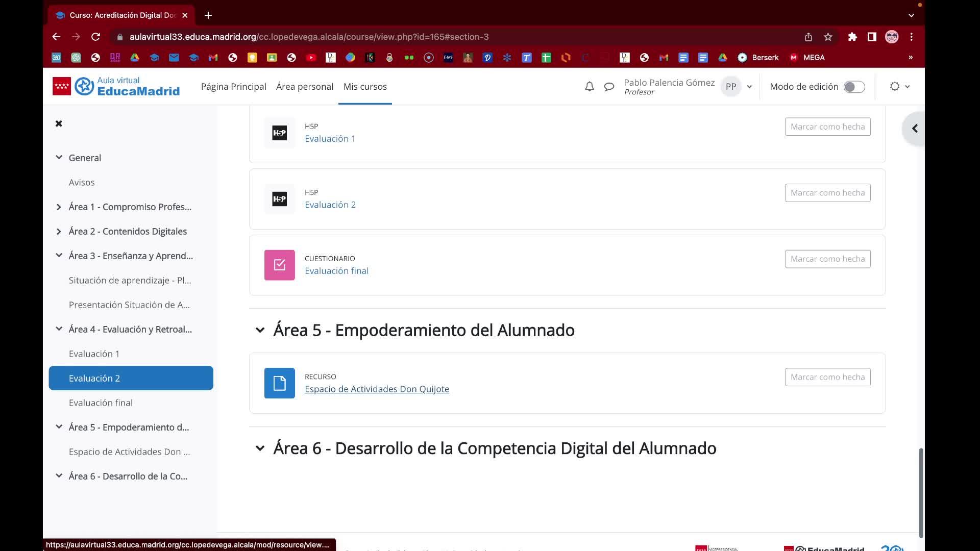Open the messaging speech bubble icon
The image size is (980, 551).
pos(609,87)
